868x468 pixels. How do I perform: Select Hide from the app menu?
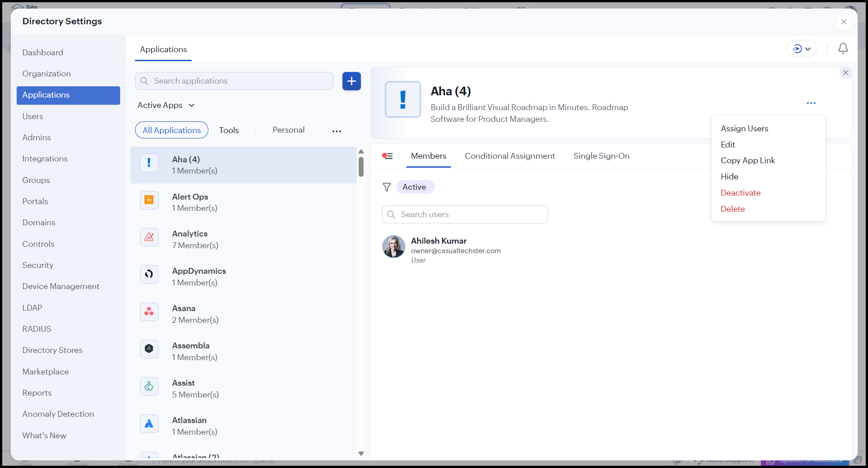tap(729, 177)
